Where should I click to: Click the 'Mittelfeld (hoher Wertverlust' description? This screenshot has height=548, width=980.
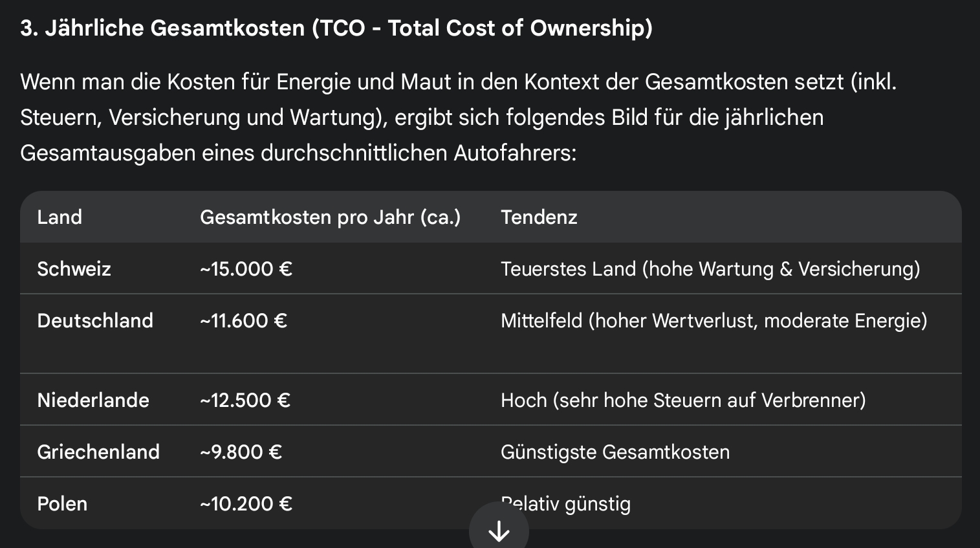click(x=713, y=321)
